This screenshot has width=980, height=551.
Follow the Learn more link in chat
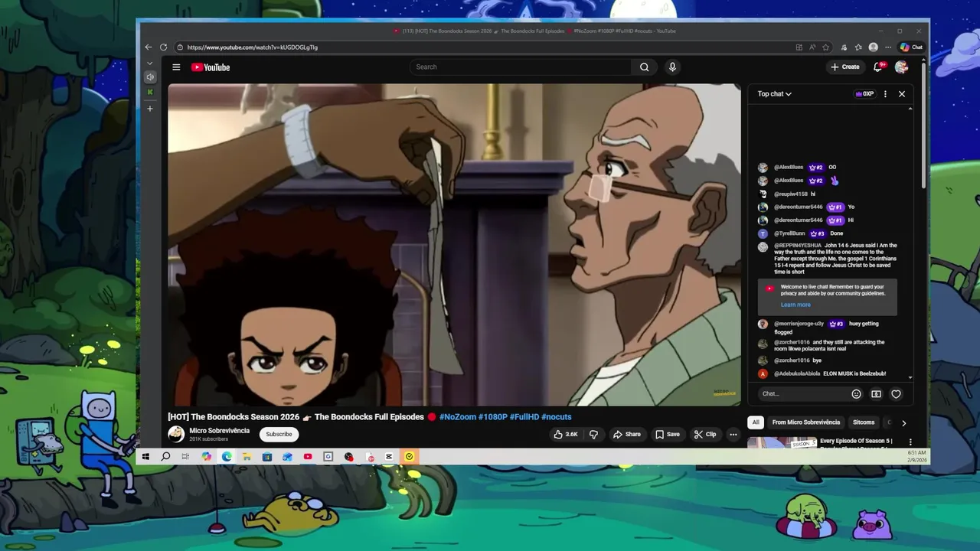795,305
